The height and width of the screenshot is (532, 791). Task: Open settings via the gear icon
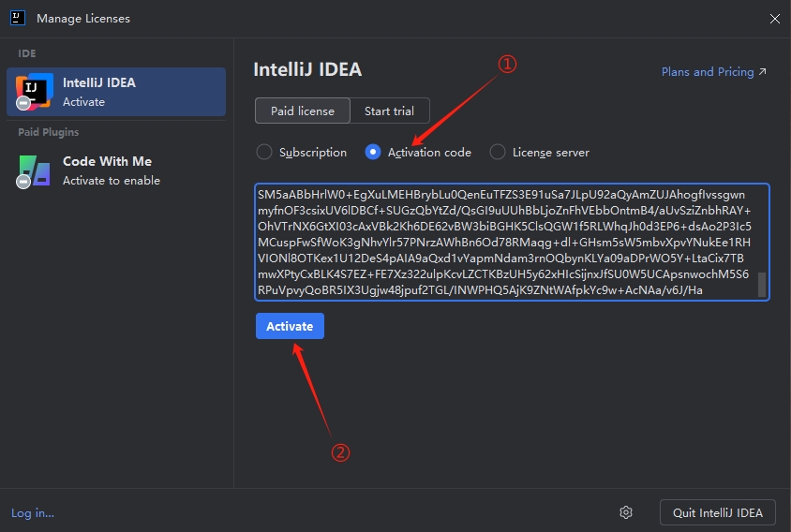tap(626, 512)
